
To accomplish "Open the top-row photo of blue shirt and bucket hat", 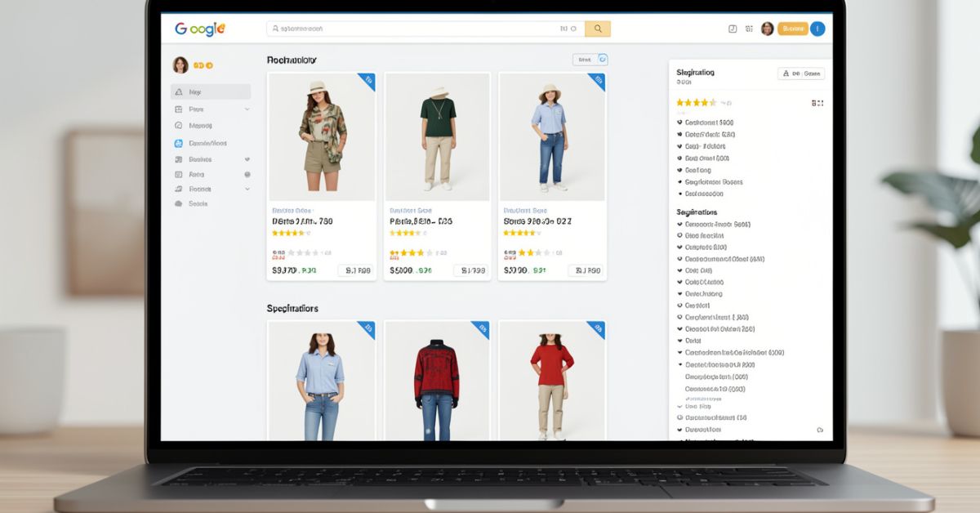I will 552,136.
